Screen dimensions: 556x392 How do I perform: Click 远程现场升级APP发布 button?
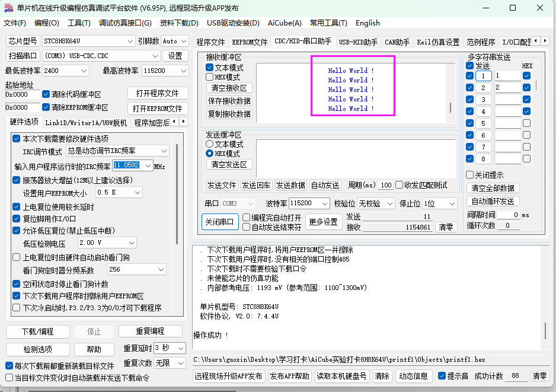(x=228, y=376)
